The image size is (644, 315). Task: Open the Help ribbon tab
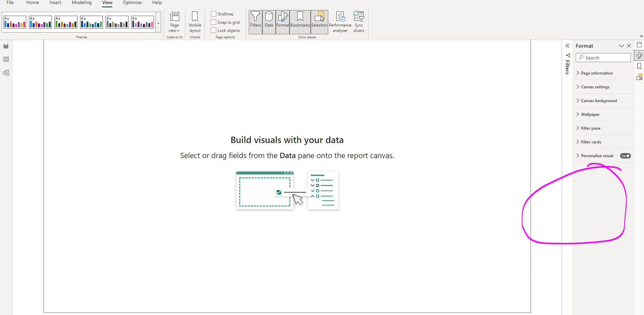(x=157, y=3)
